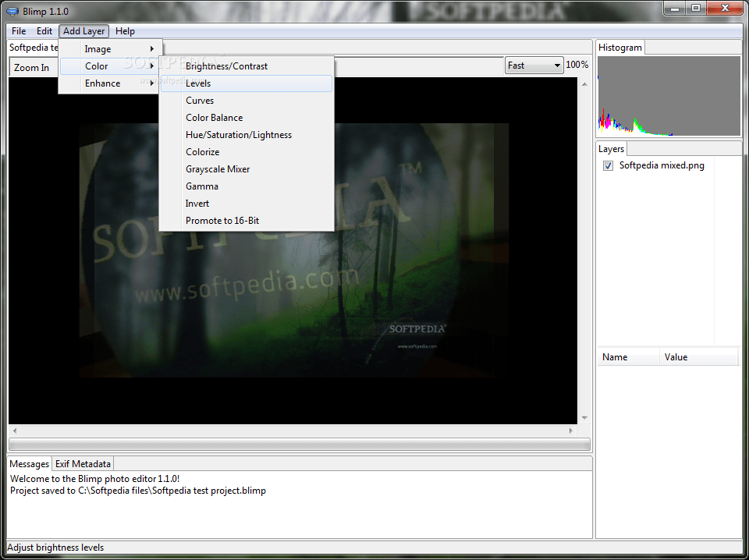Add a Curves layer
Image resolution: width=749 pixels, height=560 pixels.
click(x=247, y=101)
